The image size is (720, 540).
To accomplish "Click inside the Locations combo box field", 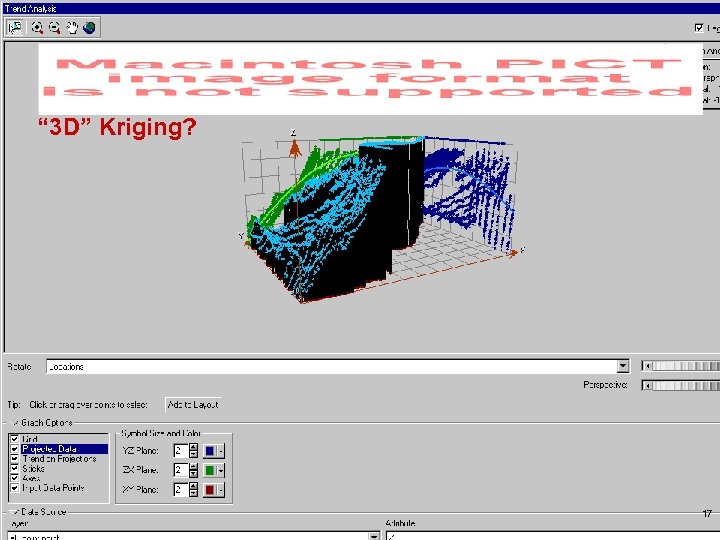I will (x=332, y=366).
